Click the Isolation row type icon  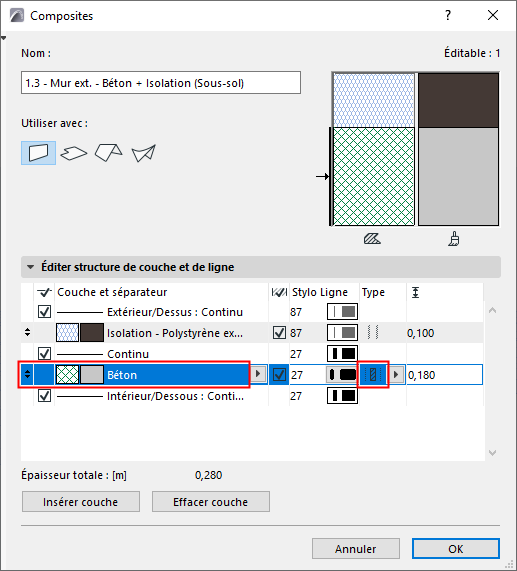pyautogui.click(x=373, y=332)
